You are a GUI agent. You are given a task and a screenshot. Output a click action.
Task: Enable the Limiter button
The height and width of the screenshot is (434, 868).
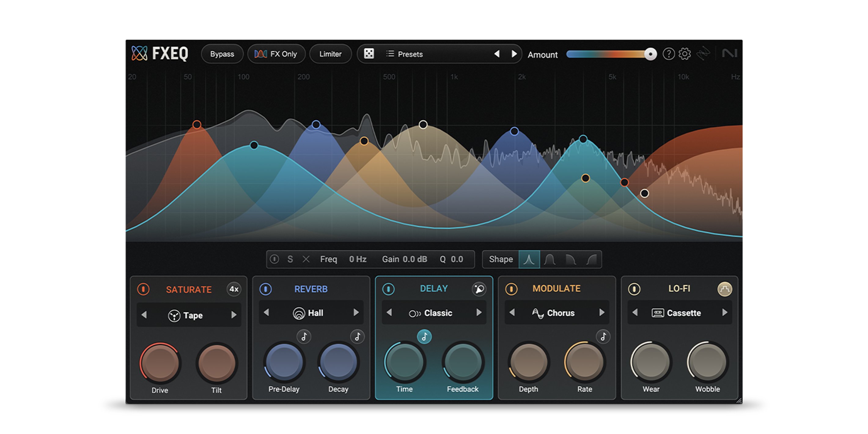[330, 54]
